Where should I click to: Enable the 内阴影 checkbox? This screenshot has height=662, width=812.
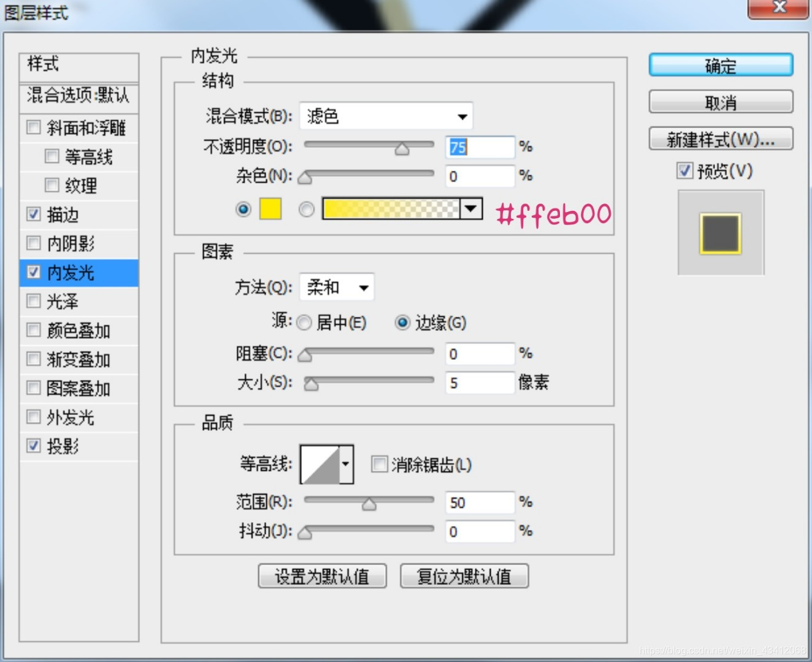pos(33,243)
